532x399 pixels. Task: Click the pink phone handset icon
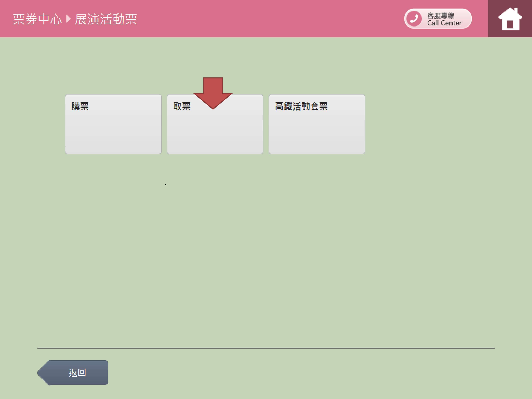pyautogui.click(x=414, y=19)
